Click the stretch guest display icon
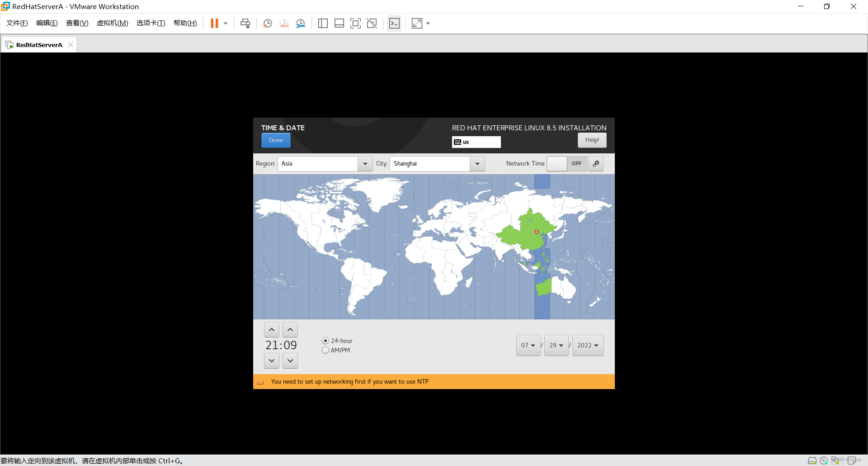This screenshot has width=868, height=466. point(417,24)
